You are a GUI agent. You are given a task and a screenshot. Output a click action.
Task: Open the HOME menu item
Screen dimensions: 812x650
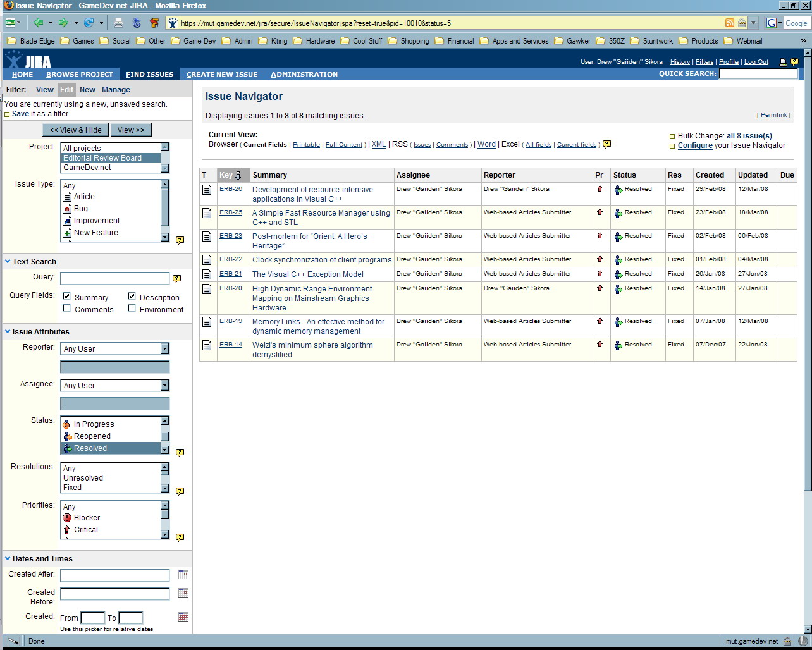point(23,74)
